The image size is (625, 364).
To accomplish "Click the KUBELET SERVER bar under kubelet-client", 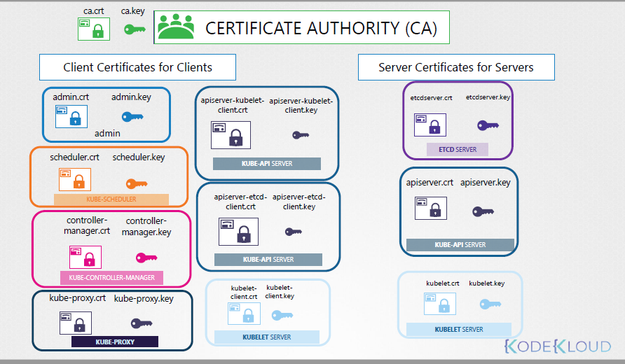I will pos(267,337).
